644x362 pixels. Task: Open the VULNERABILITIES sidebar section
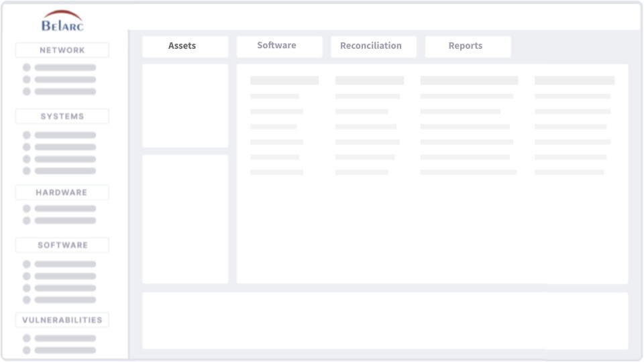click(x=62, y=320)
